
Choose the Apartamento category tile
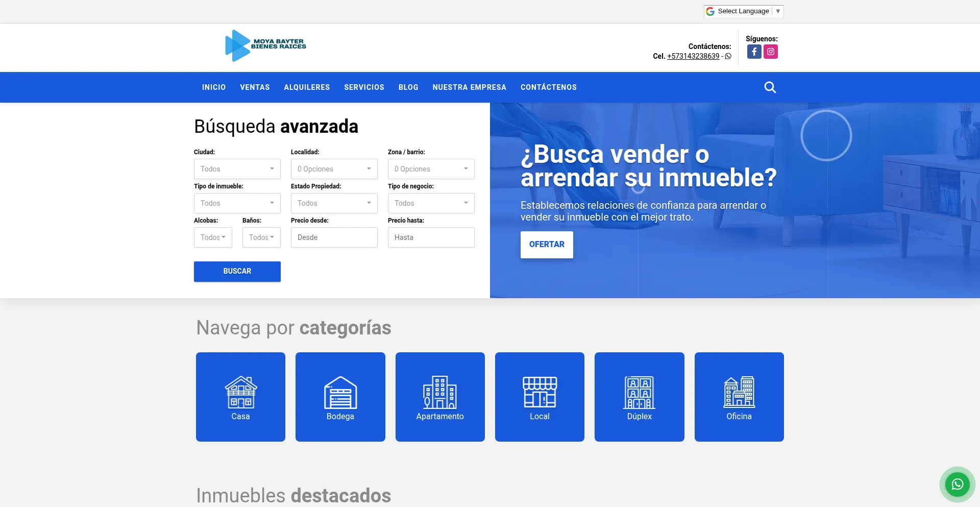click(x=439, y=397)
